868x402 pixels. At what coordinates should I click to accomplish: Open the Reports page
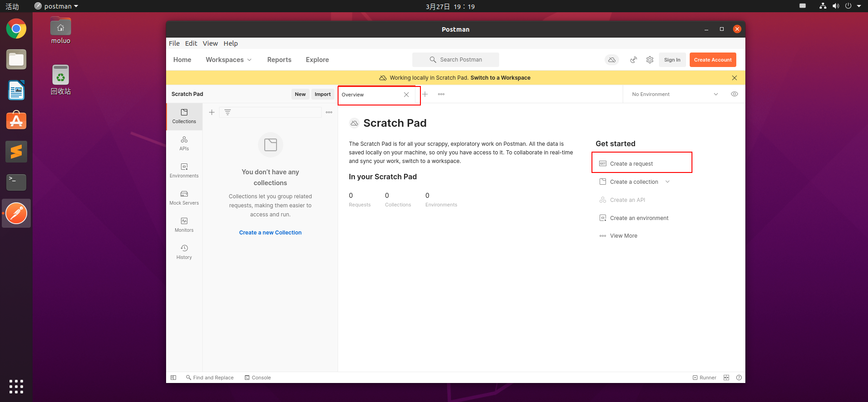279,60
